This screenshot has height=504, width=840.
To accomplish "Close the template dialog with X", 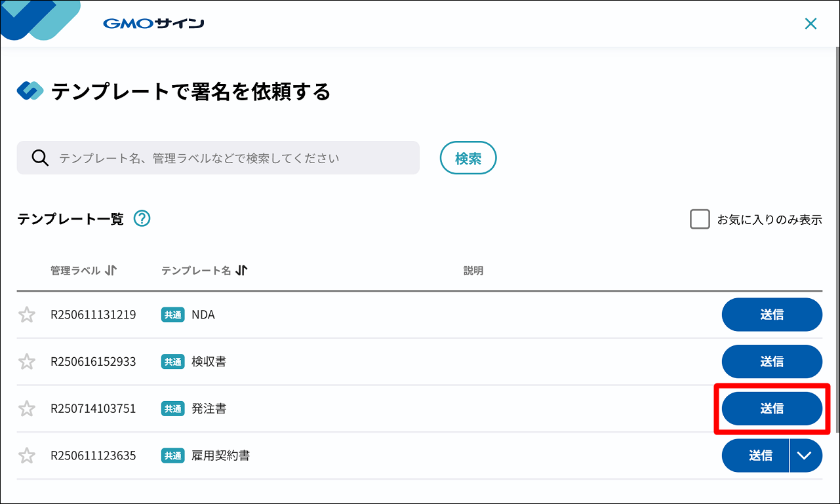I will [x=810, y=24].
